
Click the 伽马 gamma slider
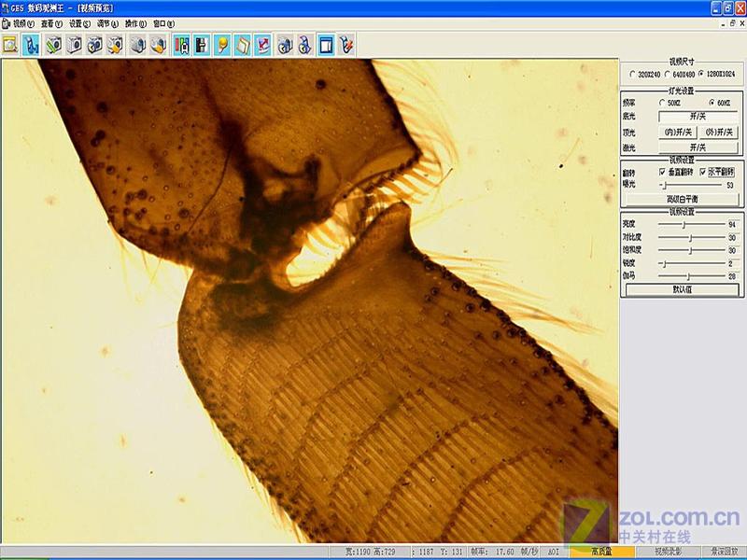691,276
